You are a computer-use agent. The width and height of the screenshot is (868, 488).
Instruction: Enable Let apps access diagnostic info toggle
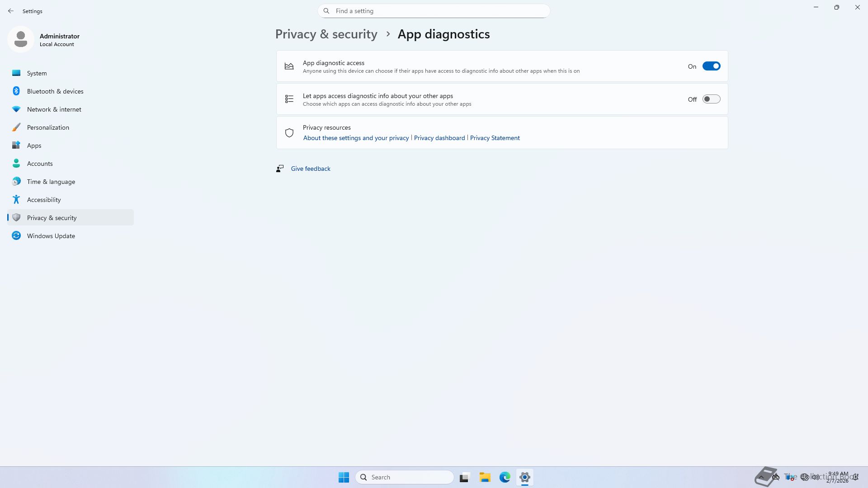711,99
